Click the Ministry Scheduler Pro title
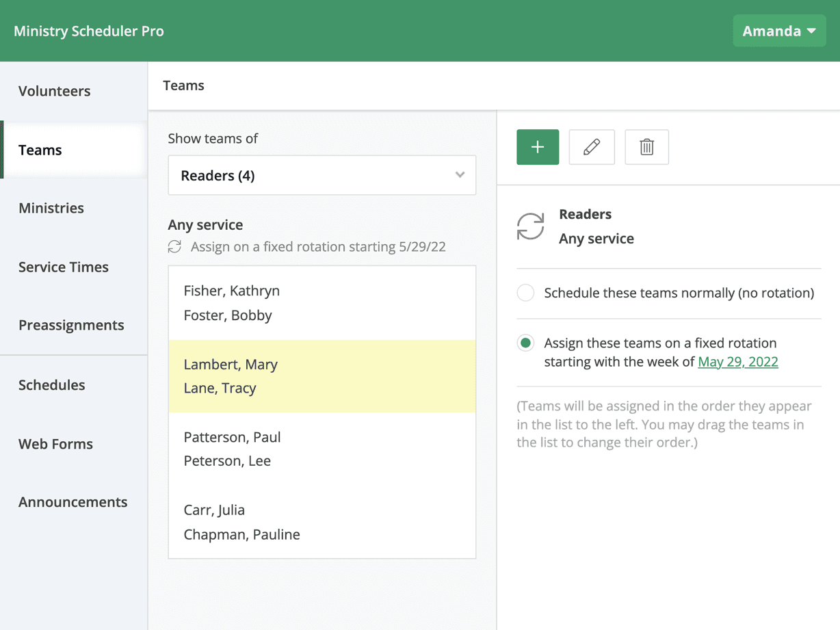840x630 pixels. click(x=89, y=31)
